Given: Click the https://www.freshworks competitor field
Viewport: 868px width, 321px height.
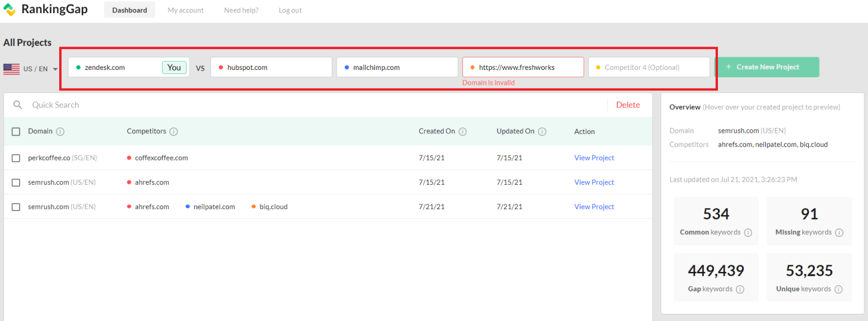Looking at the screenshot, I should [523, 68].
